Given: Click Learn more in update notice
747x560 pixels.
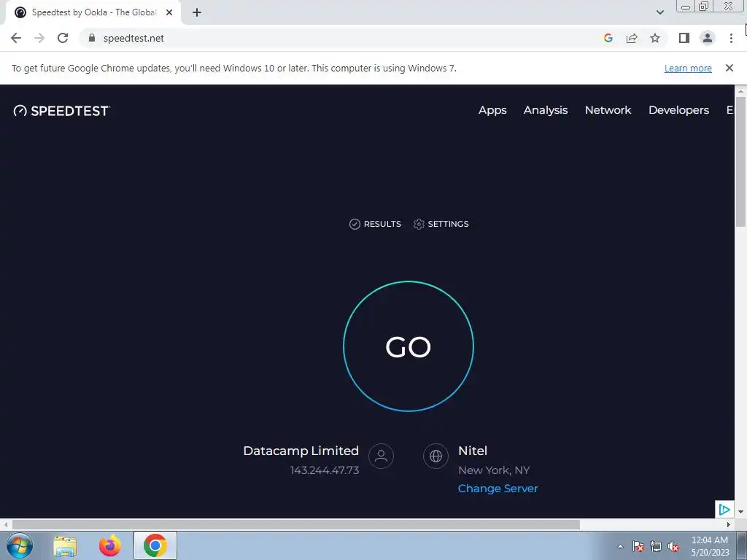Looking at the screenshot, I should tap(688, 68).
